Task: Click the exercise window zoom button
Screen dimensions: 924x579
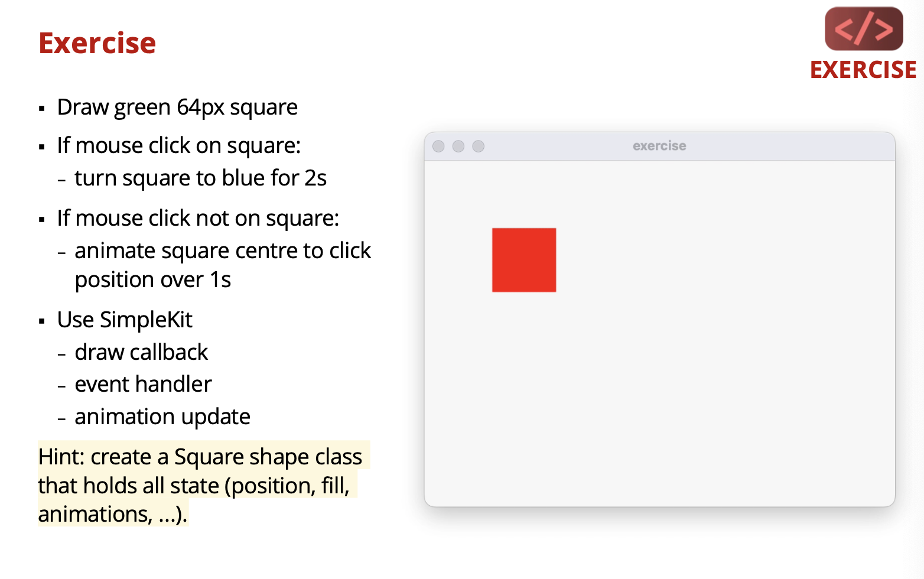Action: pos(479,147)
